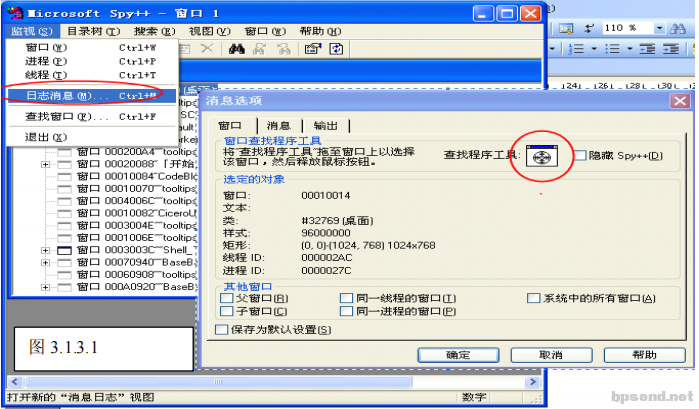
Task: Expand tree node 00070940 BaseB
Action: tap(45, 263)
